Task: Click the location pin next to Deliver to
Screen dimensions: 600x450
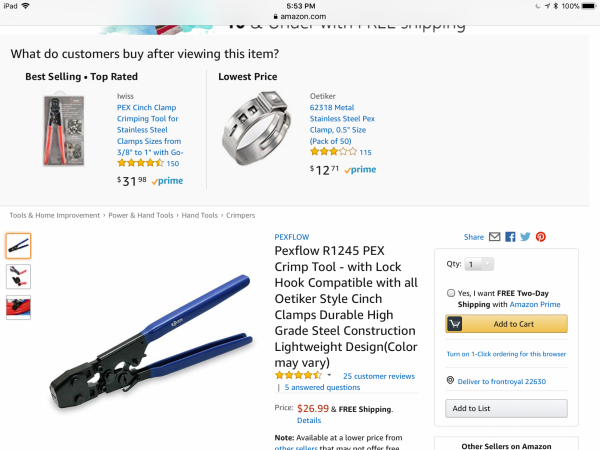Action: (450, 380)
